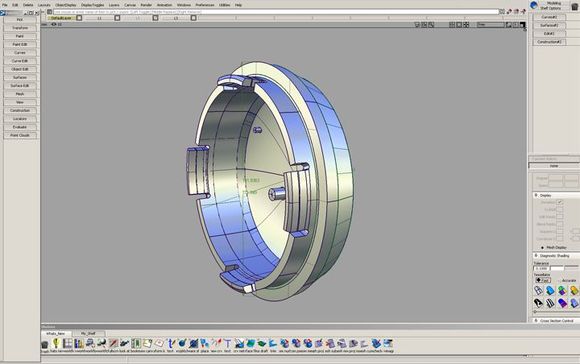580x364 pixels.
Task: Click the yellow note sheet shelf icon
Action: click(x=148, y=344)
